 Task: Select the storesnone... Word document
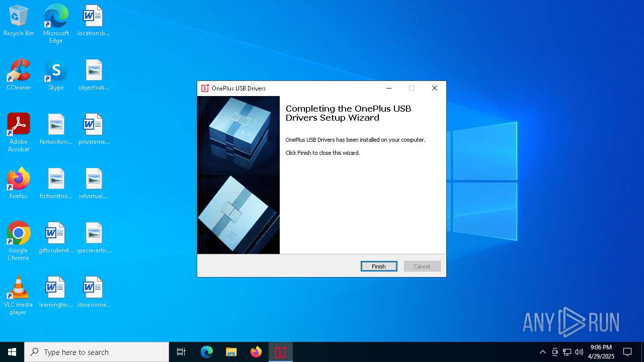click(94, 293)
